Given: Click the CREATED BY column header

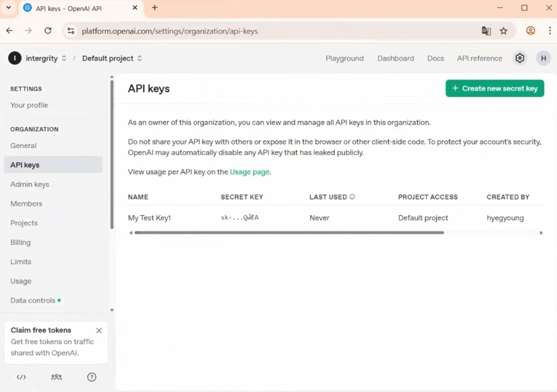Looking at the screenshot, I should (508, 197).
